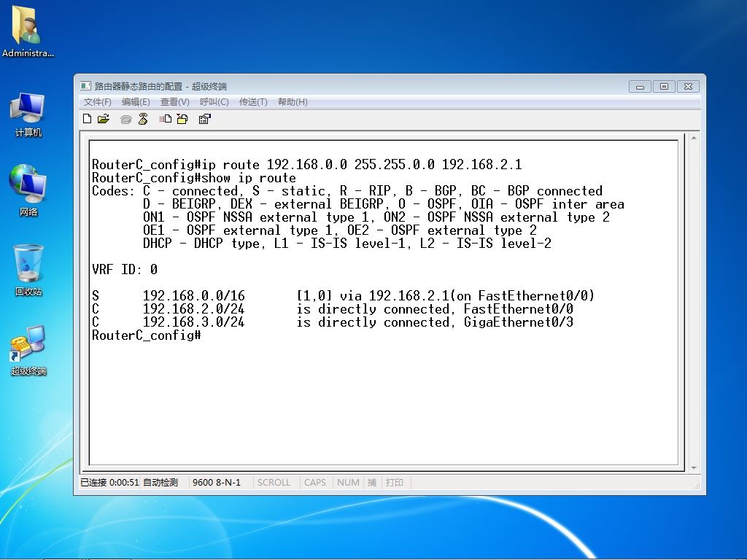Click the last RouterC_config# prompt
This screenshot has width=747, height=560.
[x=146, y=335]
